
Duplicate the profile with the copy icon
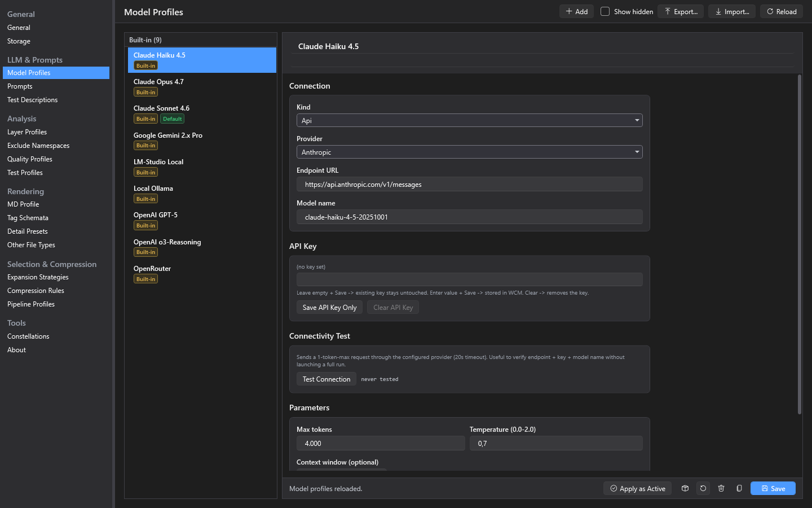[739, 488]
